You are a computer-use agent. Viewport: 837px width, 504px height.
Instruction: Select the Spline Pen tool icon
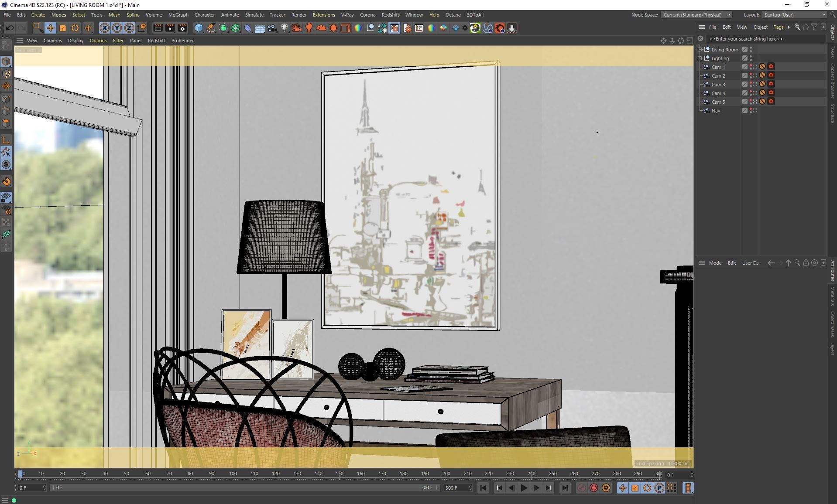pyautogui.click(x=211, y=28)
